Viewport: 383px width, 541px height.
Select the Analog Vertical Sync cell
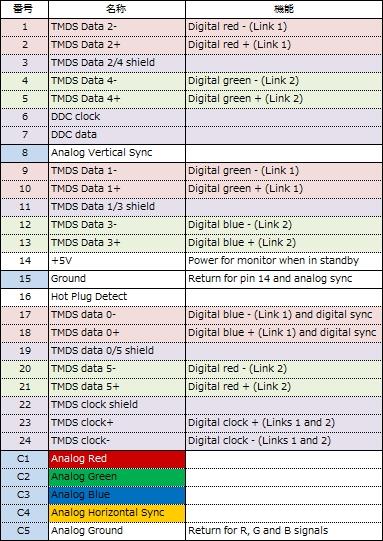(x=117, y=153)
